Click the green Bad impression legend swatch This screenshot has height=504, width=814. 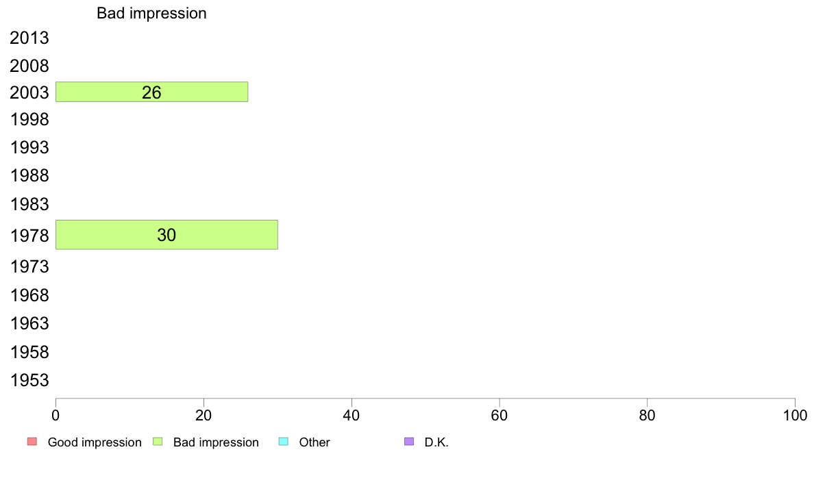[x=157, y=442]
